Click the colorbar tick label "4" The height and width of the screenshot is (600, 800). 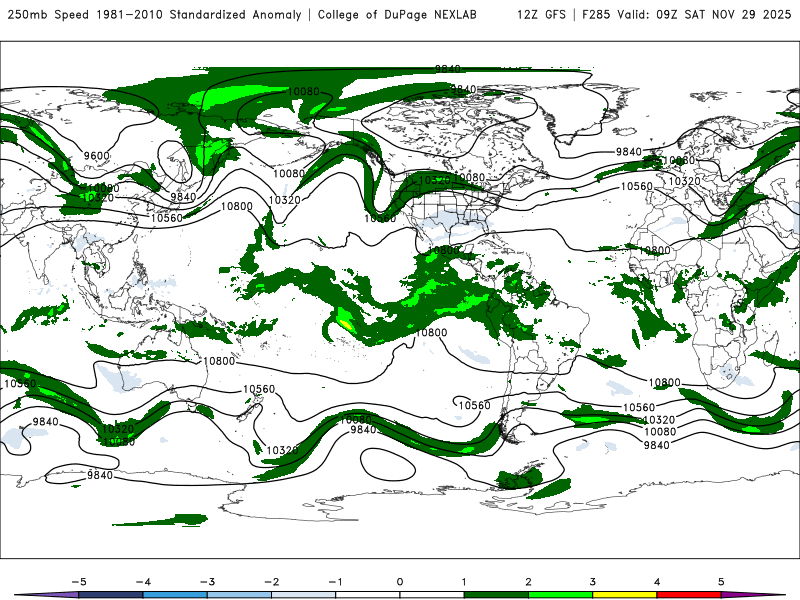pos(657,582)
